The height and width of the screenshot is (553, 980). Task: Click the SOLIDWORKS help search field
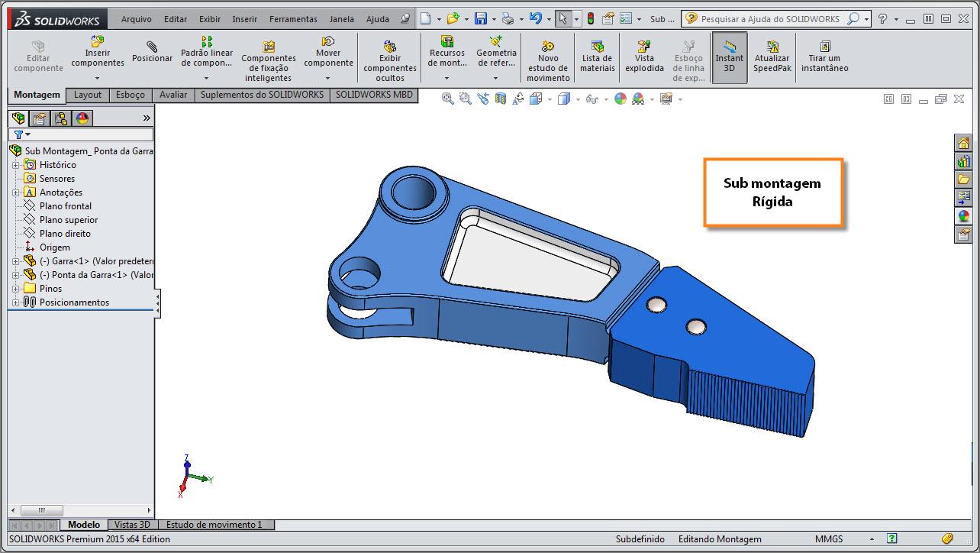click(771, 18)
